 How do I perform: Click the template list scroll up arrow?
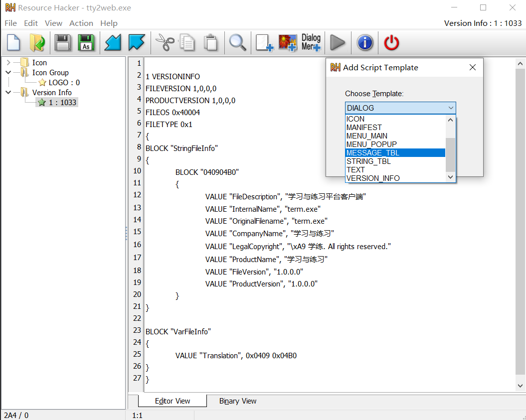[x=451, y=120]
